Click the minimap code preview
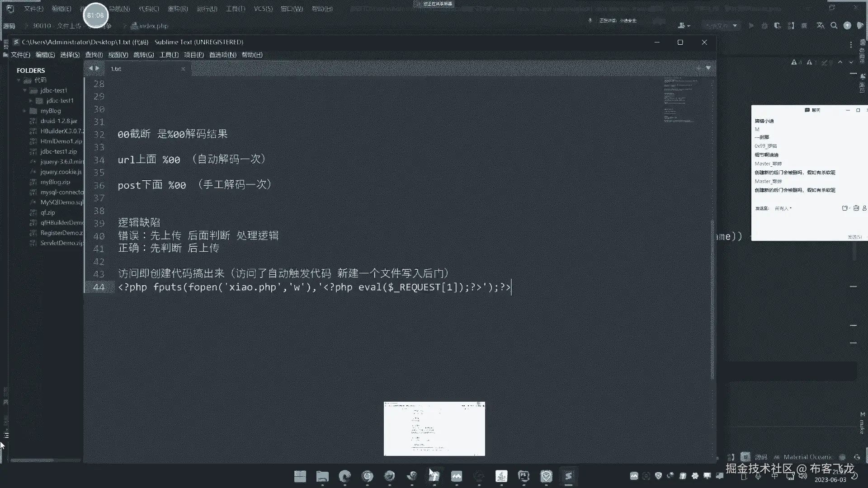Viewport: 868px width, 488px height. [679, 100]
